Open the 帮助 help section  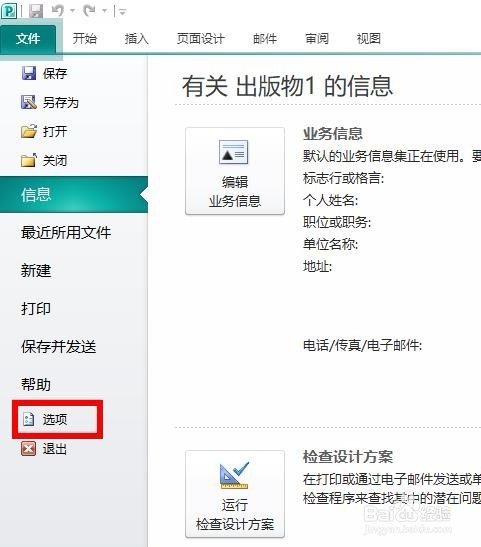point(36,384)
